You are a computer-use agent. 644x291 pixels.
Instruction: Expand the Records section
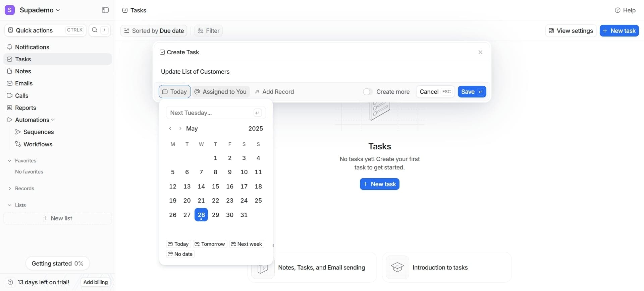click(10, 189)
